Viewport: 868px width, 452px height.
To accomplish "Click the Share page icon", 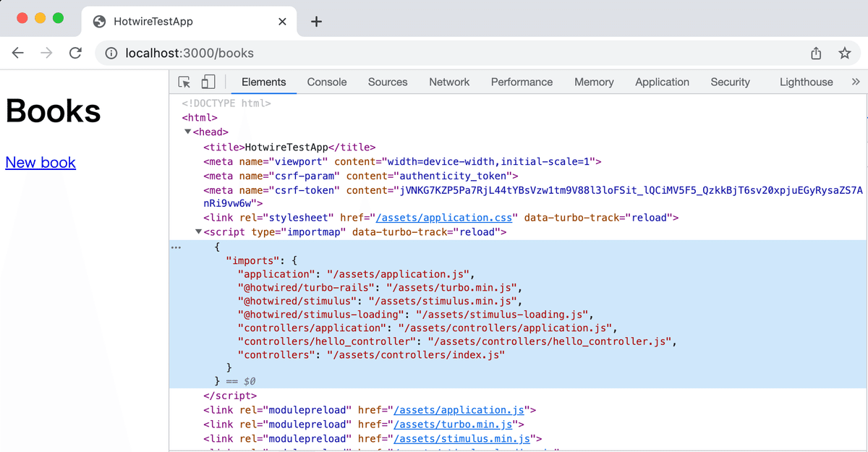I will [x=816, y=53].
